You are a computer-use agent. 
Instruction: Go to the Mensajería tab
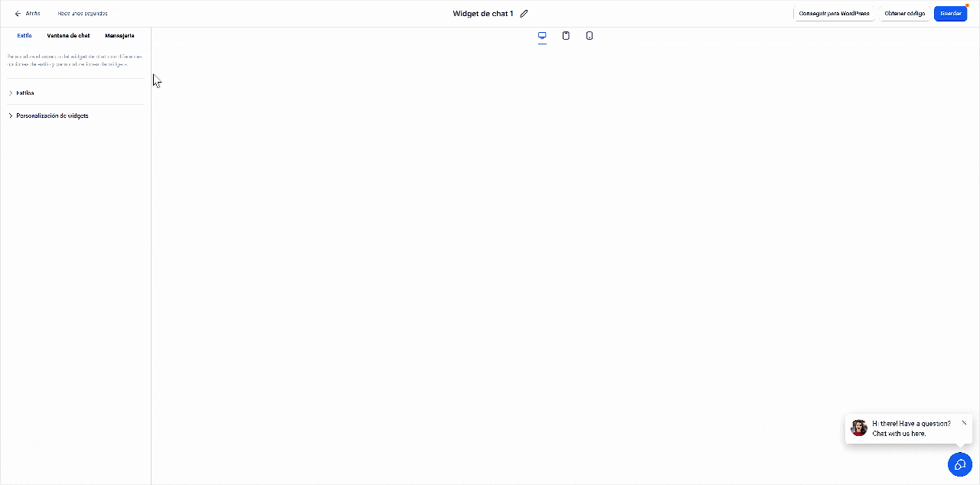(119, 36)
